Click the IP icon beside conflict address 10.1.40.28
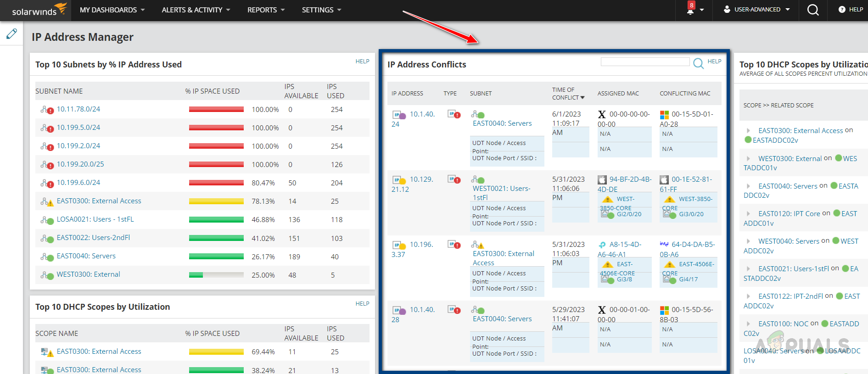 399,310
